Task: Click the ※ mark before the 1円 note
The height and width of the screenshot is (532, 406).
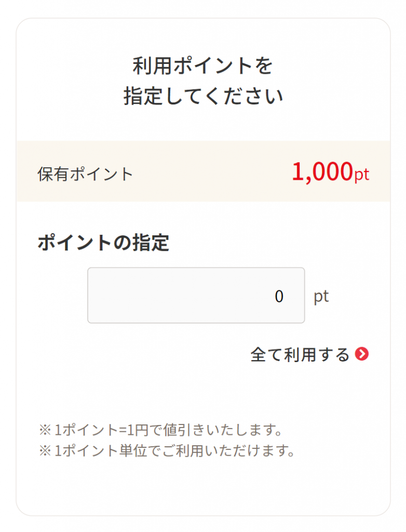Action: click(45, 430)
